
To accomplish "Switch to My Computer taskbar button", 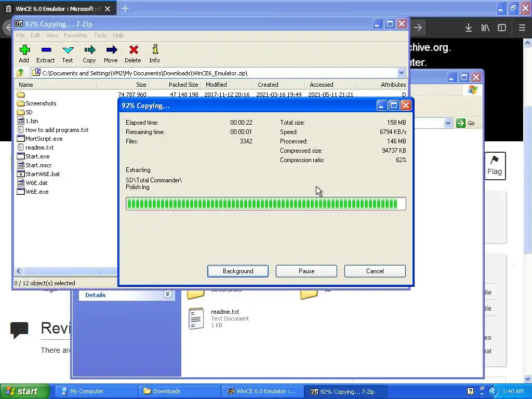I will 95,391.
